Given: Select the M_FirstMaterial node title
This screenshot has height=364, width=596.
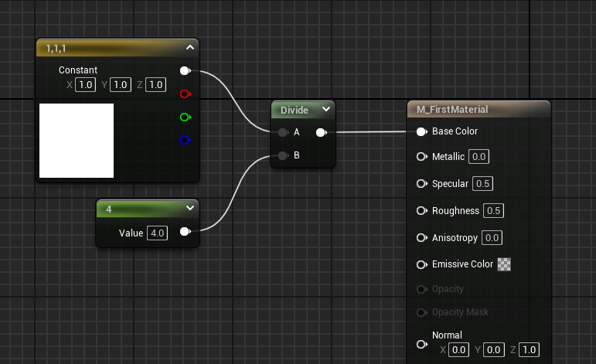Looking at the screenshot, I should coord(452,110).
